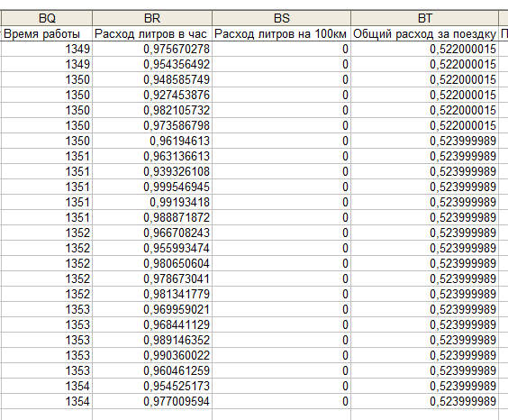Select cell with value 0,975670278
The image size is (508, 420).
click(x=152, y=49)
